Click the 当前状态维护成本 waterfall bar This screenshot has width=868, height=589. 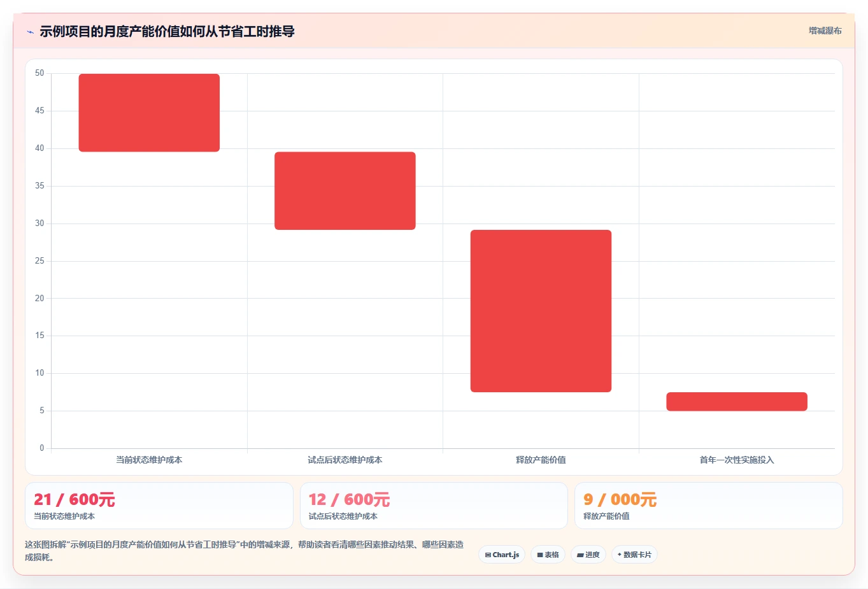[x=149, y=113]
